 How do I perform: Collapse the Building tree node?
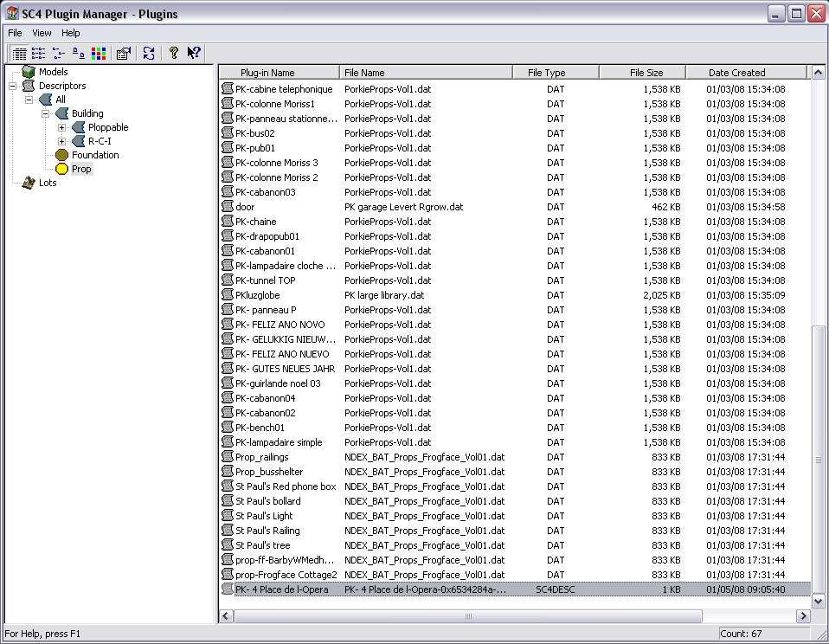click(46, 113)
